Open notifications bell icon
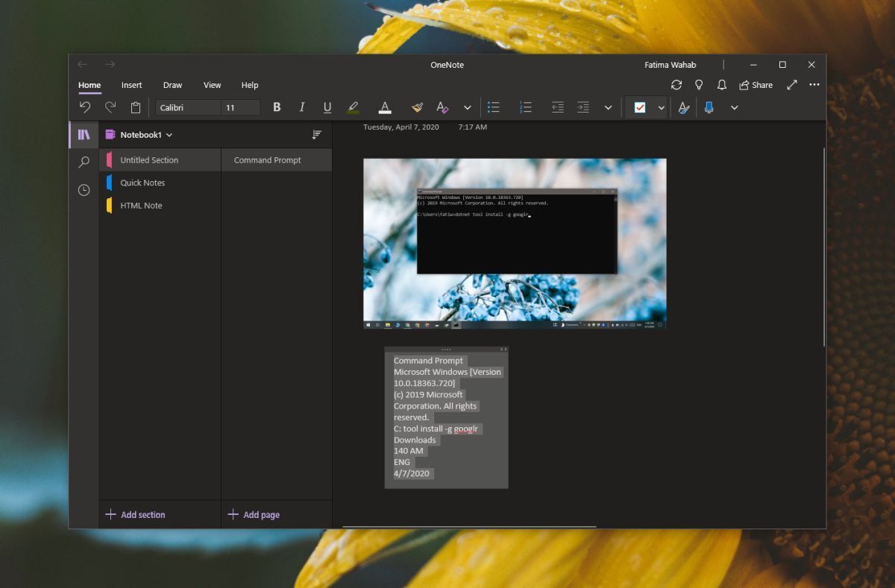This screenshot has width=895, height=588. [x=722, y=85]
